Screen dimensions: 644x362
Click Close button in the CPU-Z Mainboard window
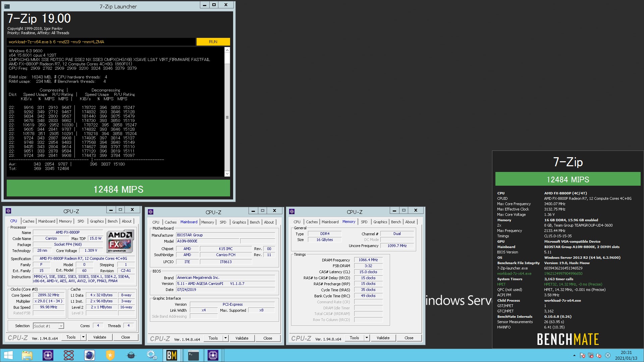click(x=268, y=338)
